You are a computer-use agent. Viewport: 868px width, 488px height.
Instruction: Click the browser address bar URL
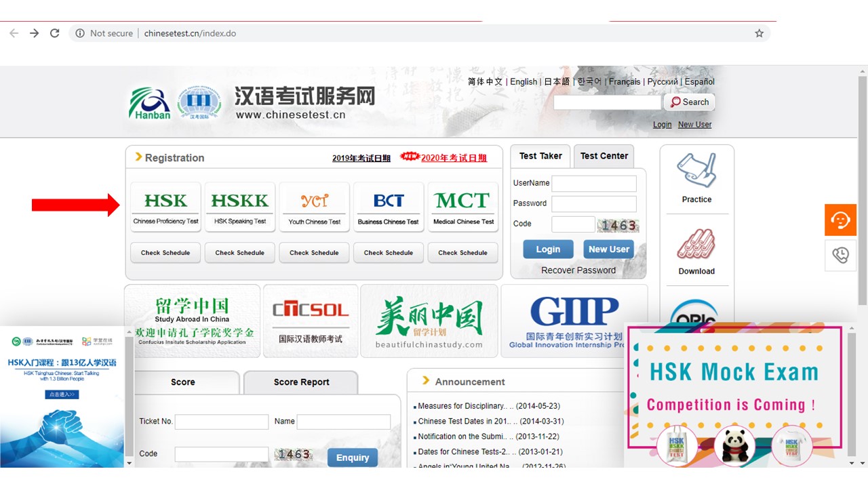[190, 33]
